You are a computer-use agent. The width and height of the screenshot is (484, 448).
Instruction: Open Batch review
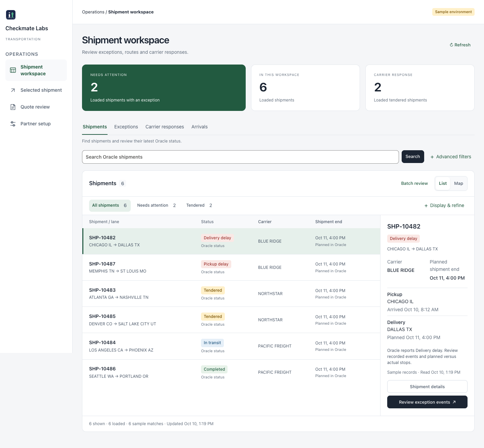coord(414,184)
